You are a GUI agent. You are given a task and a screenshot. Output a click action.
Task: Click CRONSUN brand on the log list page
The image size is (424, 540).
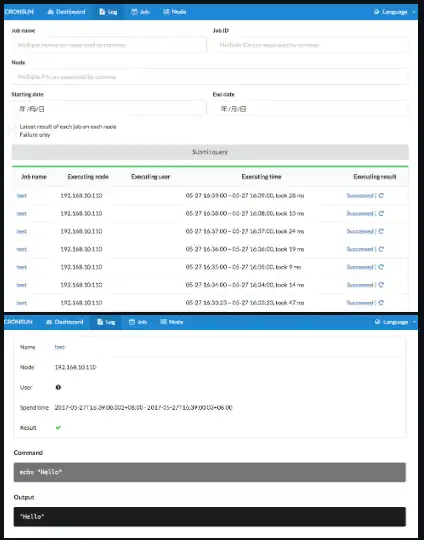click(x=19, y=12)
